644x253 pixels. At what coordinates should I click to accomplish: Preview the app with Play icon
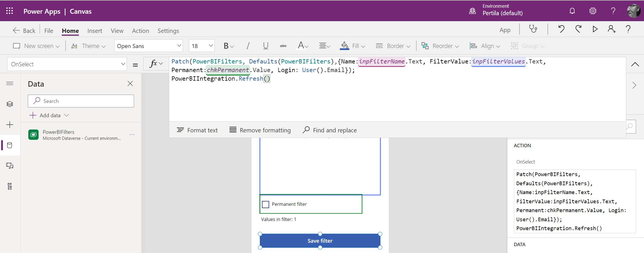click(595, 29)
